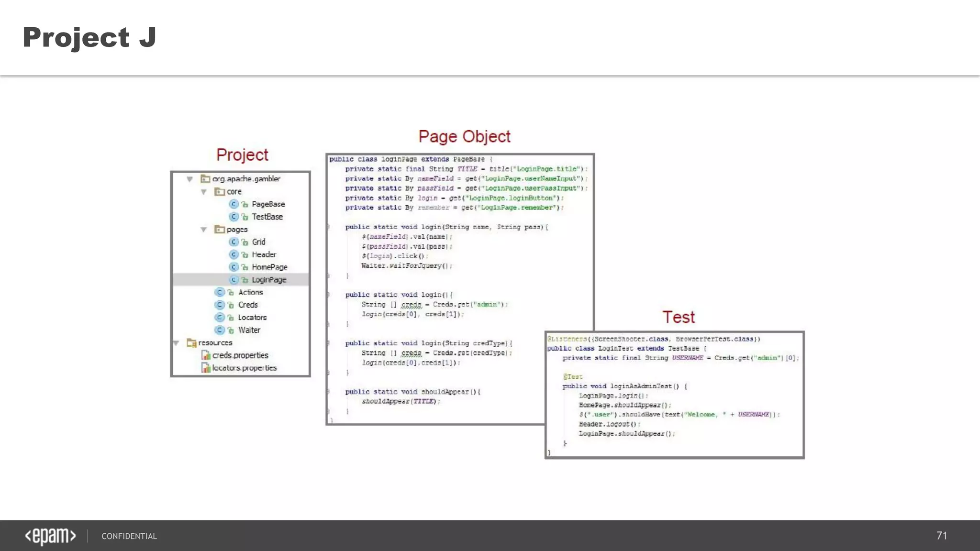This screenshot has width=980, height=551.
Task: Click the class icon next to Locators
Action: click(220, 318)
